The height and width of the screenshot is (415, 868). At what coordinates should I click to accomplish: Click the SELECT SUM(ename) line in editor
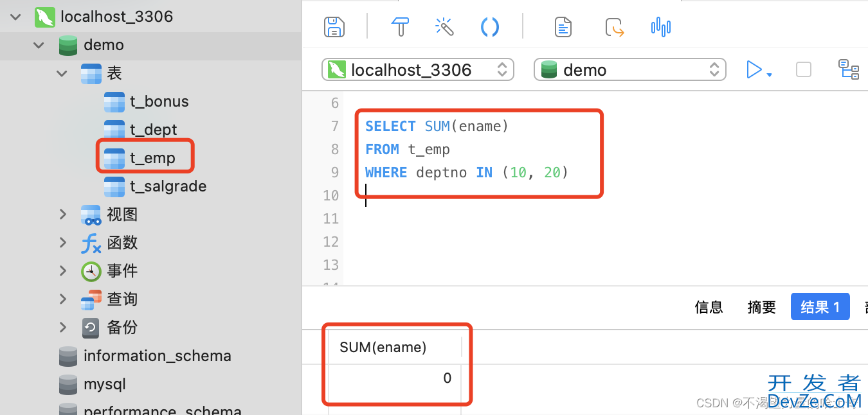(437, 126)
